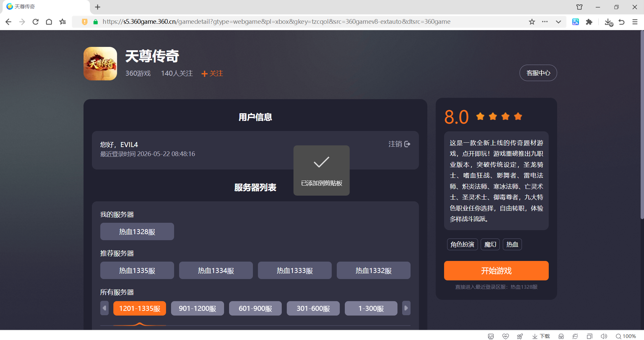Click the 直接进入最近登录区服 hint text
This screenshot has width=644, height=340.
496,287
